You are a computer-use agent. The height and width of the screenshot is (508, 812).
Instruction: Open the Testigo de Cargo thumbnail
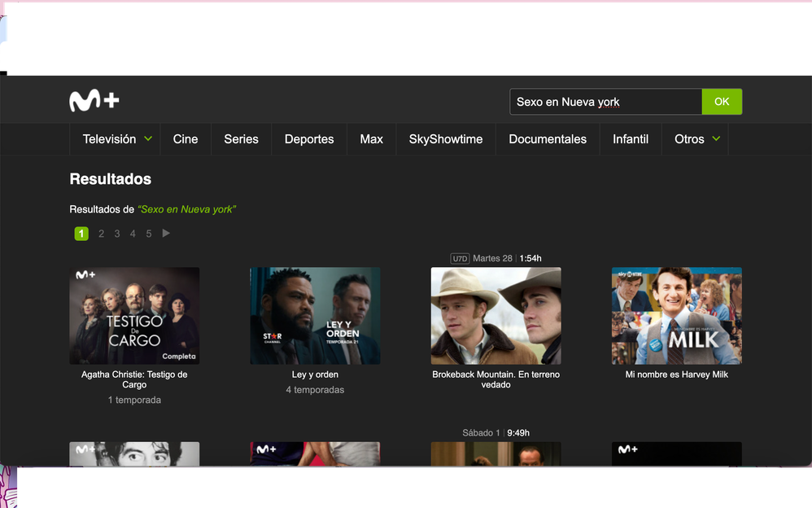pos(134,316)
